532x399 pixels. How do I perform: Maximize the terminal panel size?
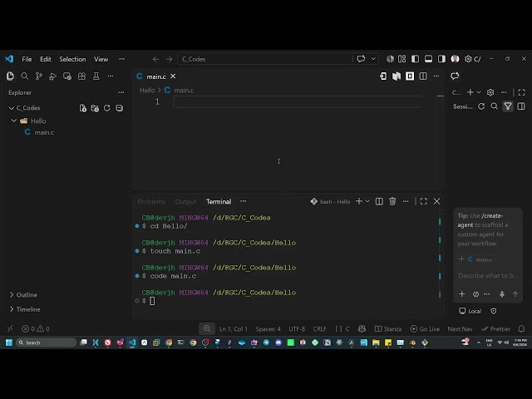pos(423,201)
